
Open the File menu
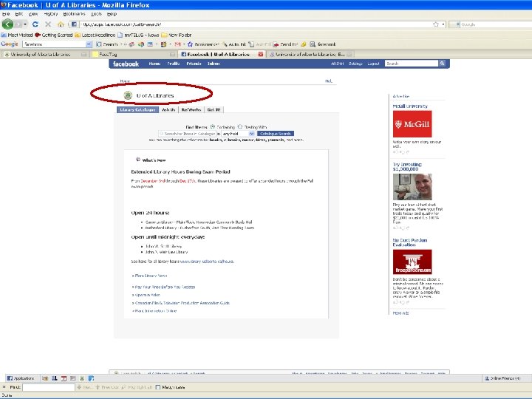[6, 14]
